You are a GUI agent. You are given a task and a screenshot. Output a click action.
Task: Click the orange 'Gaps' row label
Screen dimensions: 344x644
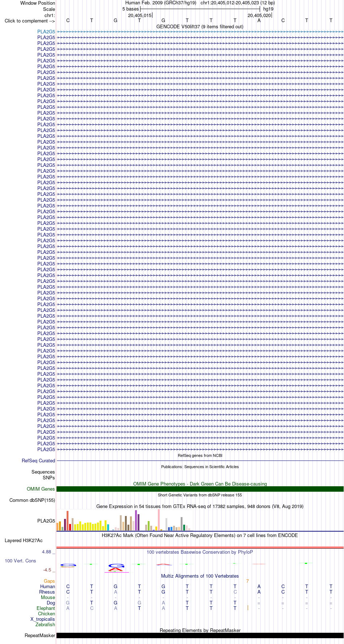tap(49, 581)
